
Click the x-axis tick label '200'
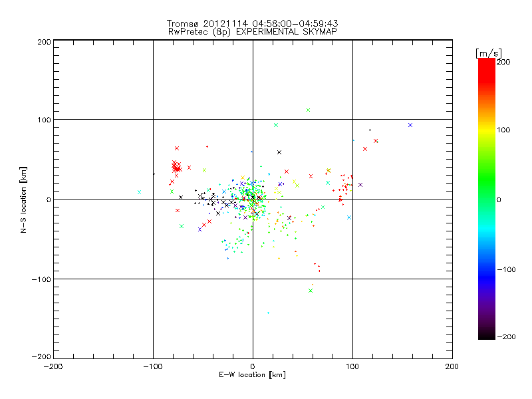tap(452, 366)
